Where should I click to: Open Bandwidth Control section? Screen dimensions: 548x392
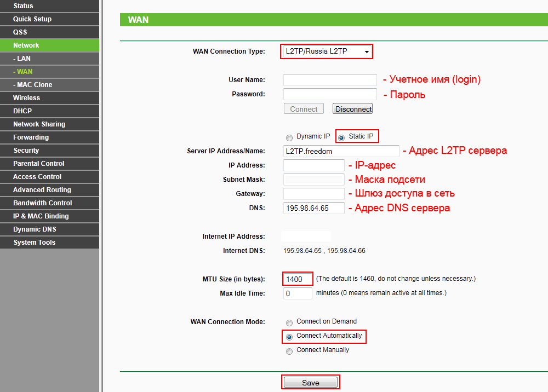click(x=50, y=203)
